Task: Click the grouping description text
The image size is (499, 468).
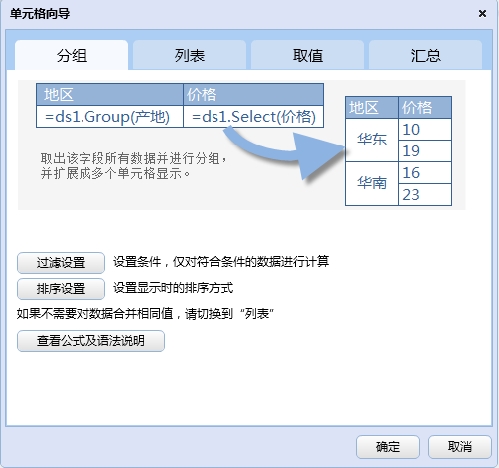Action: pos(133,166)
